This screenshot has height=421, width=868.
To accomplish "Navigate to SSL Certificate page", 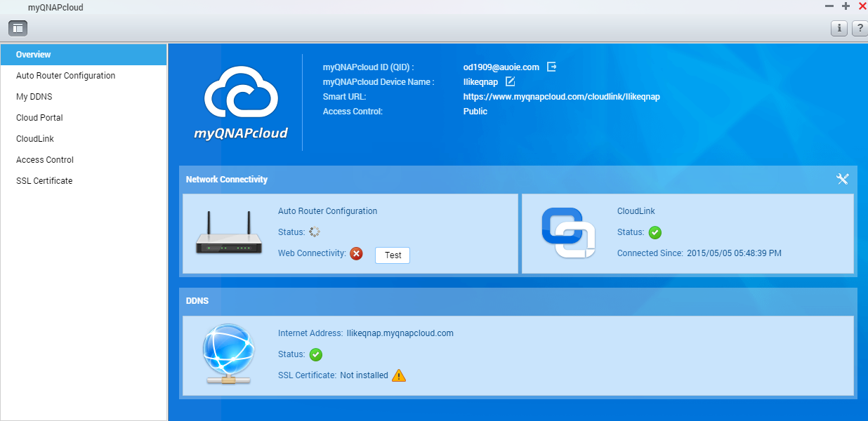I will click(44, 181).
